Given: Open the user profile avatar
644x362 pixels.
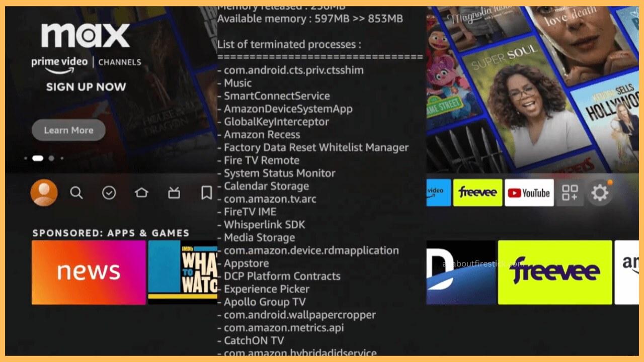Looking at the screenshot, I should click(x=44, y=193).
